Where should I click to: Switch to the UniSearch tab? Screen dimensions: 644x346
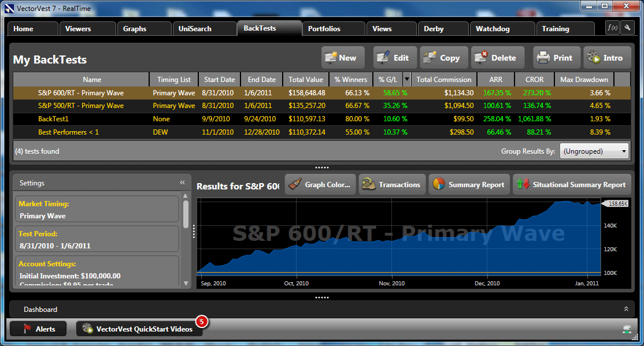coord(195,29)
